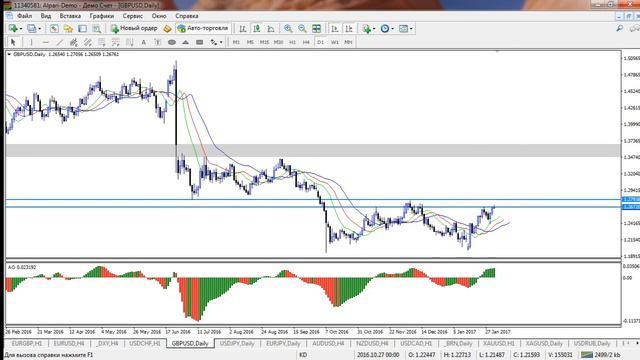Switch chart to line chart mode

(271, 29)
